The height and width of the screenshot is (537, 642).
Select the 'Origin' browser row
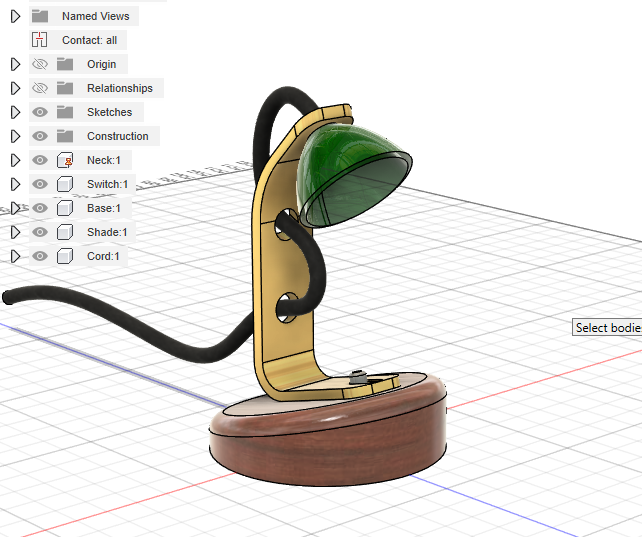[79, 64]
